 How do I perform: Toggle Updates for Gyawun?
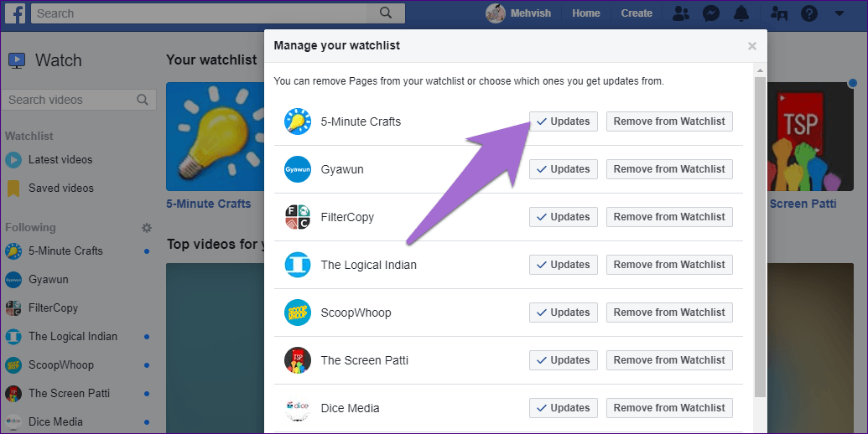(563, 169)
